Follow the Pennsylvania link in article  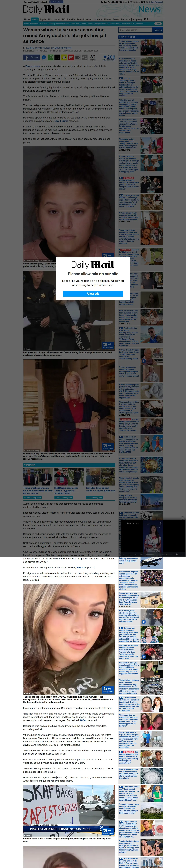pos(32,66)
